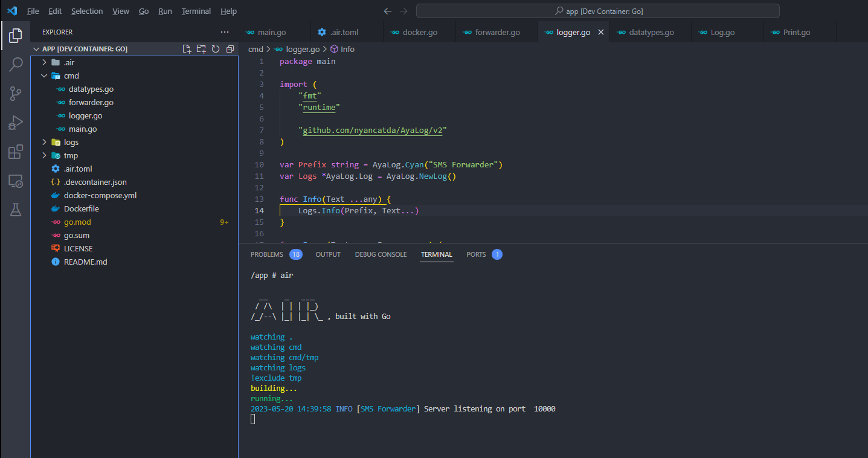This screenshot has height=458, width=868.
Task: Collapse the cmd folder
Action: pyautogui.click(x=44, y=76)
